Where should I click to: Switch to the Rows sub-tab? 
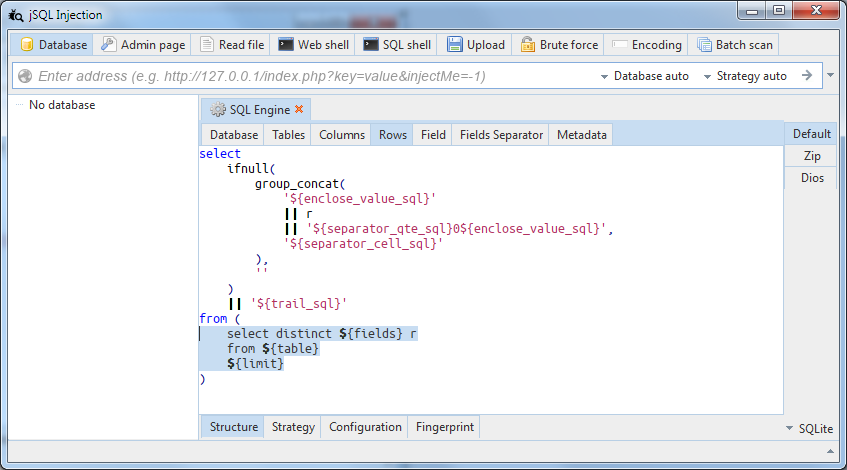click(x=393, y=135)
